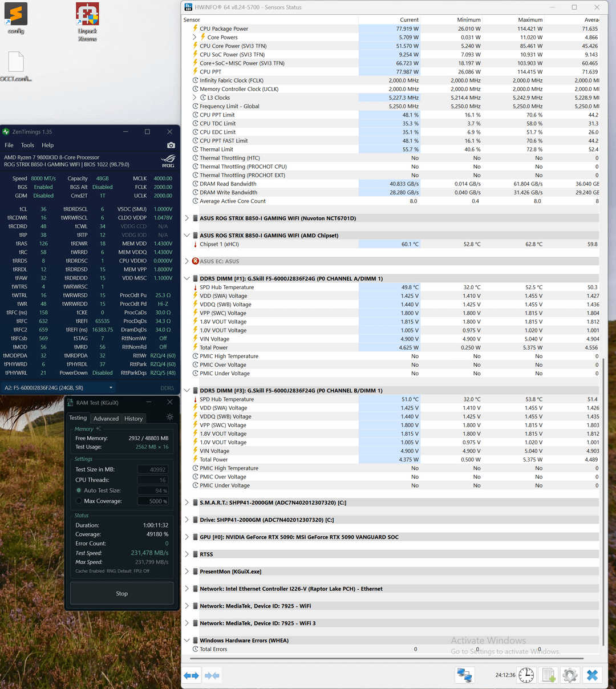Click the blue X close sensors icon

pyautogui.click(x=592, y=675)
